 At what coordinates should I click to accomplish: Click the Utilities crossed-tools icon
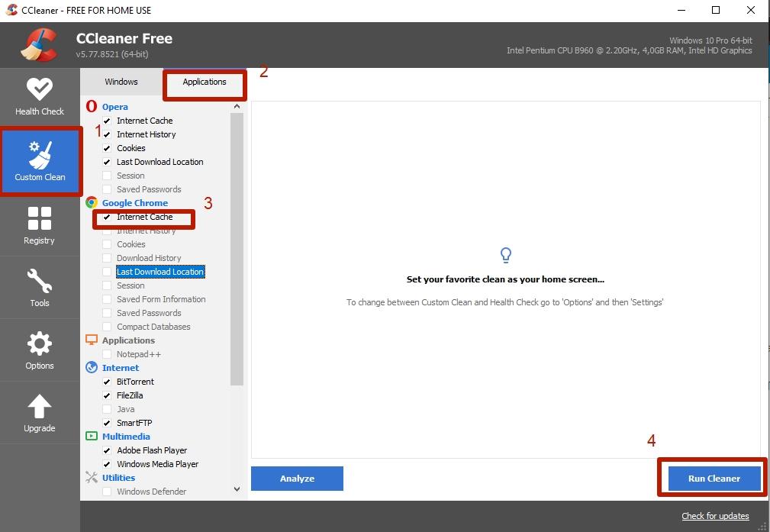coord(92,478)
